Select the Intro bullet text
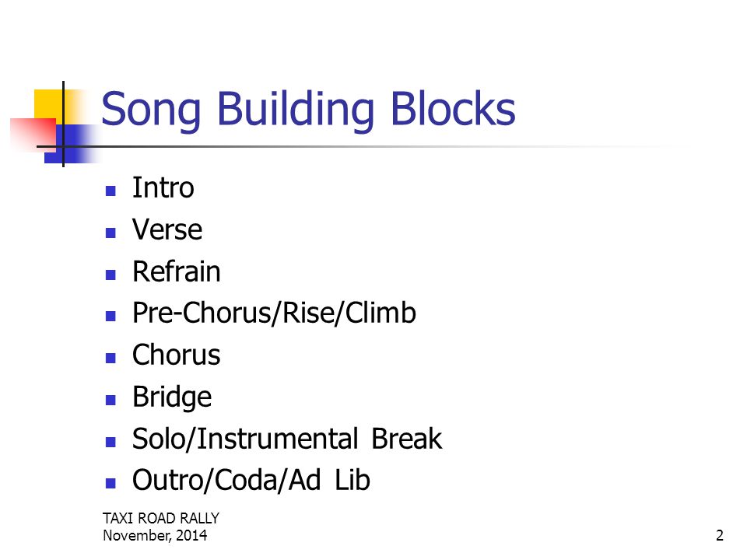The image size is (747, 560). point(163,187)
